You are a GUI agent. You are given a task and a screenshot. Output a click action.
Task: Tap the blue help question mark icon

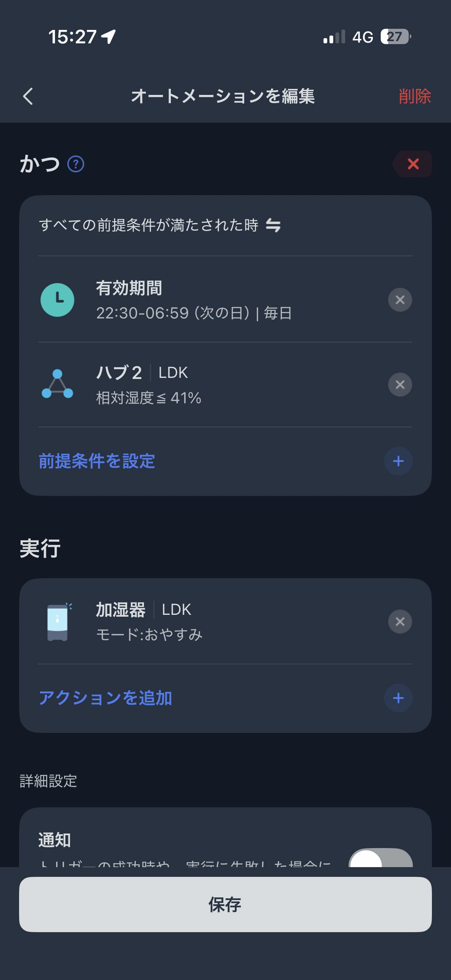(x=76, y=164)
